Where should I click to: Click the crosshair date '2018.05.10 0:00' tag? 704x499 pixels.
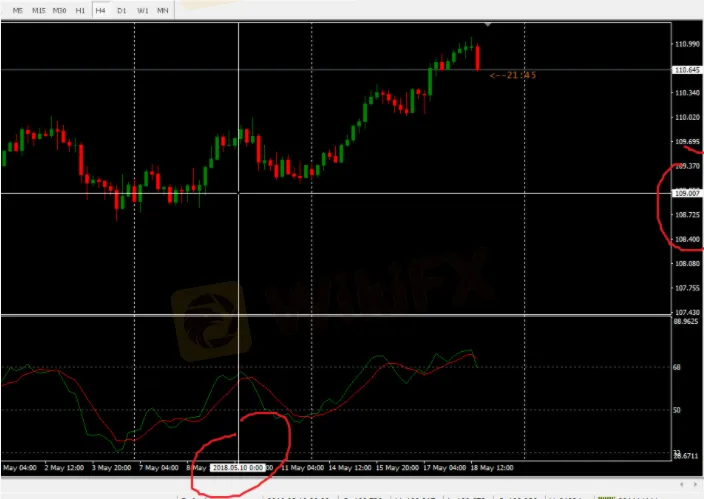238,468
